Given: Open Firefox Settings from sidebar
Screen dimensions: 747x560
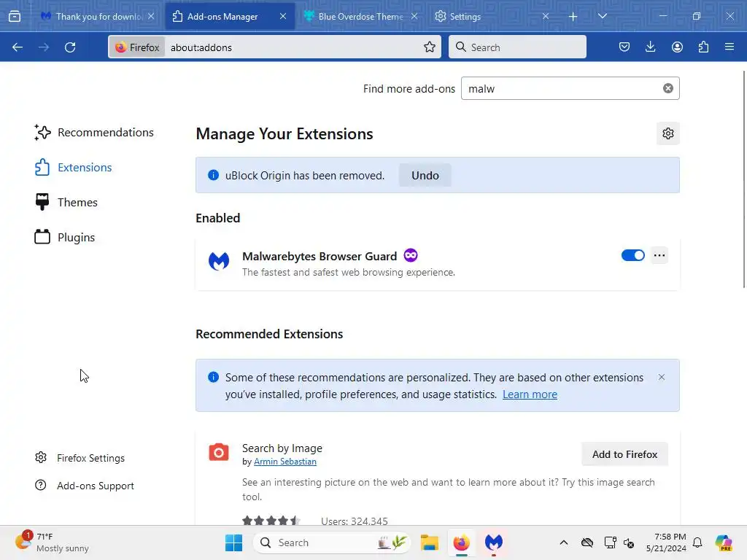Looking at the screenshot, I should tap(80, 458).
